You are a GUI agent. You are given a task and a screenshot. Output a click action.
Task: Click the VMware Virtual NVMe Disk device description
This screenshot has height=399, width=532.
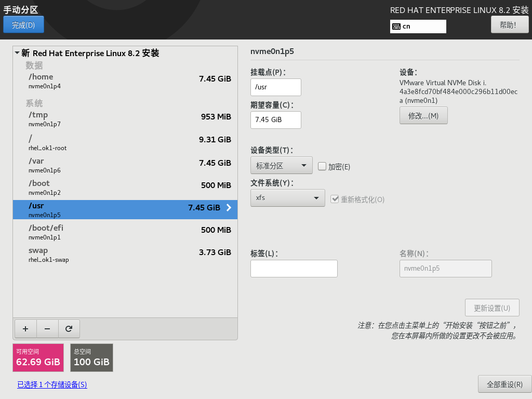point(458,91)
